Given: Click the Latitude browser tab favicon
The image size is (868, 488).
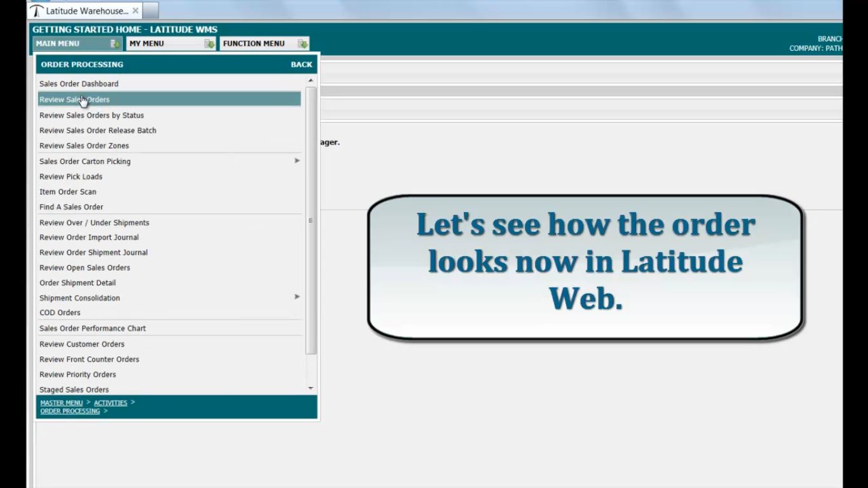Looking at the screenshot, I should click(x=37, y=11).
